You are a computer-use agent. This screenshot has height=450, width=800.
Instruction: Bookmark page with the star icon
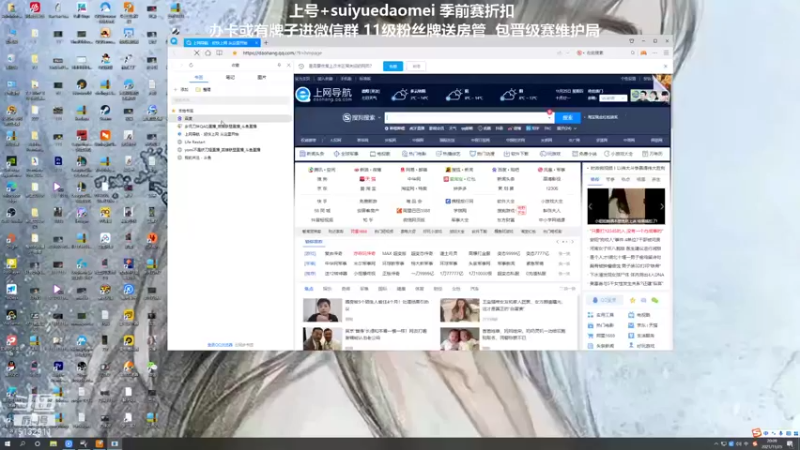coord(235,53)
